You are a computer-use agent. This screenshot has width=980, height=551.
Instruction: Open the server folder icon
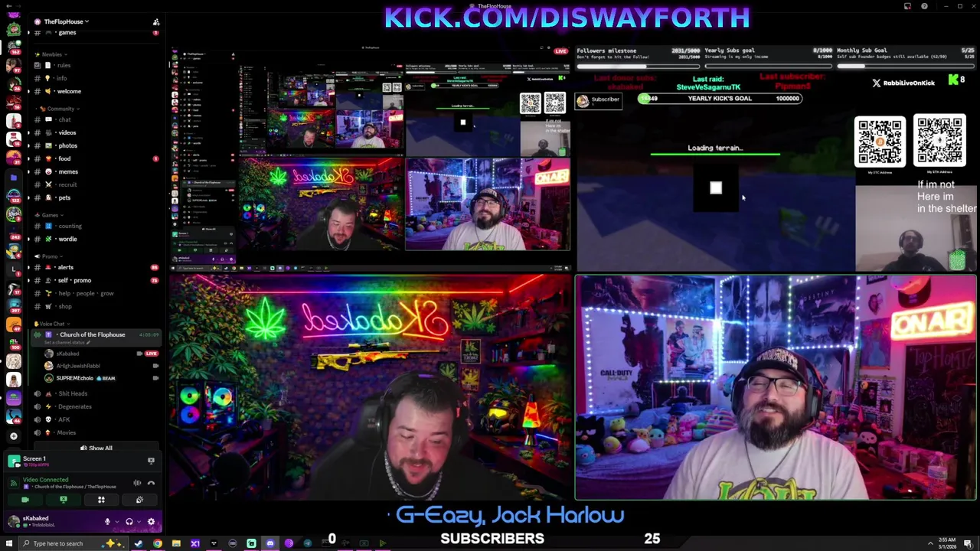[x=13, y=178]
